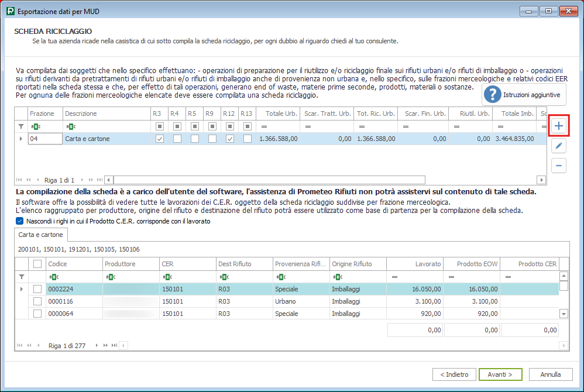Open Origine Rifiuto filter operator icon
Image resolution: width=584 pixels, height=392 pixels.
(x=338, y=277)
